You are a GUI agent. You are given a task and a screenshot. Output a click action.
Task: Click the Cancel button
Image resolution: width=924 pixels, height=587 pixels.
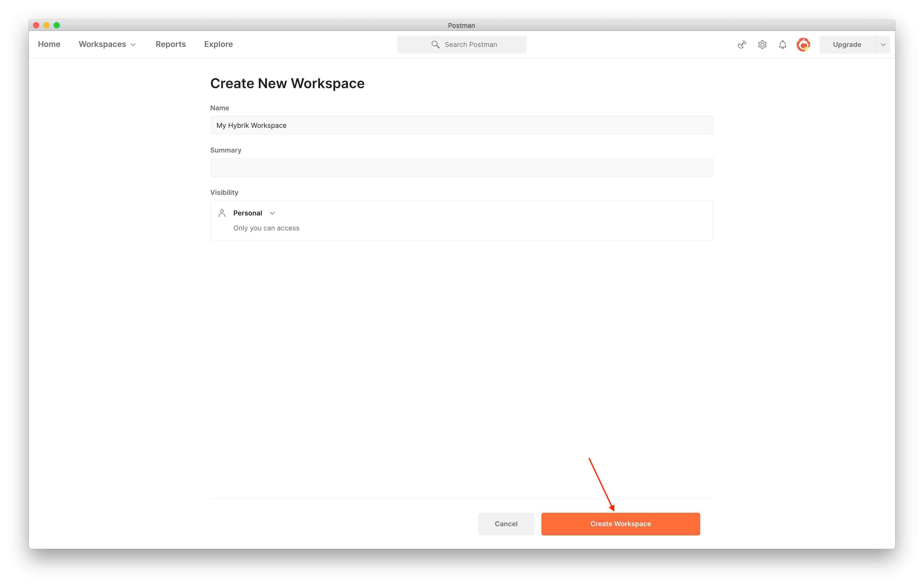506,524
